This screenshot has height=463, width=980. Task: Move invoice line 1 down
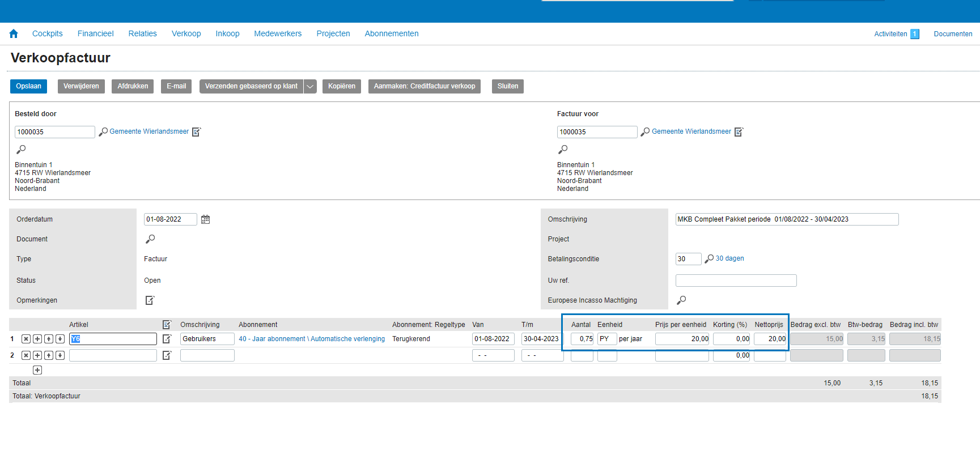(x=60, y=339)
